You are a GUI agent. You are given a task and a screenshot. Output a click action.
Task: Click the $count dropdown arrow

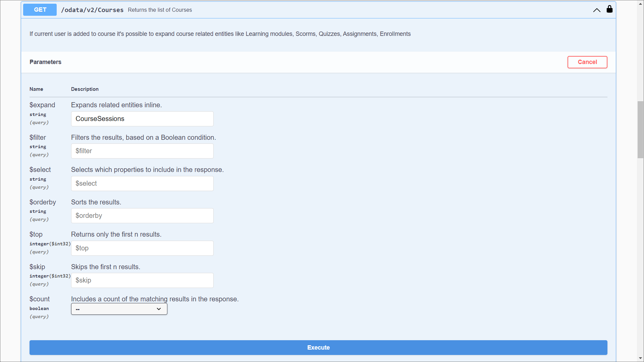tap(159, 309)
